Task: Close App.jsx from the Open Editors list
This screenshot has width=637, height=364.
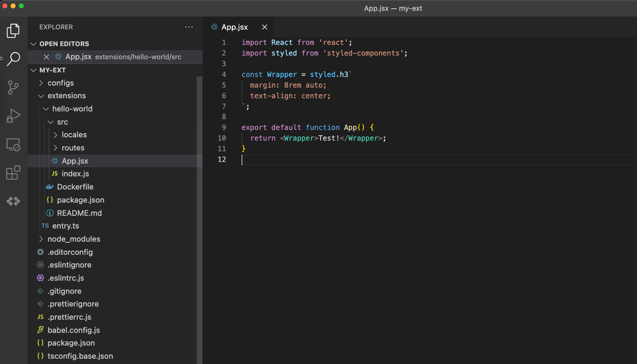Action: pyautogui.click(x=46, y=57)
